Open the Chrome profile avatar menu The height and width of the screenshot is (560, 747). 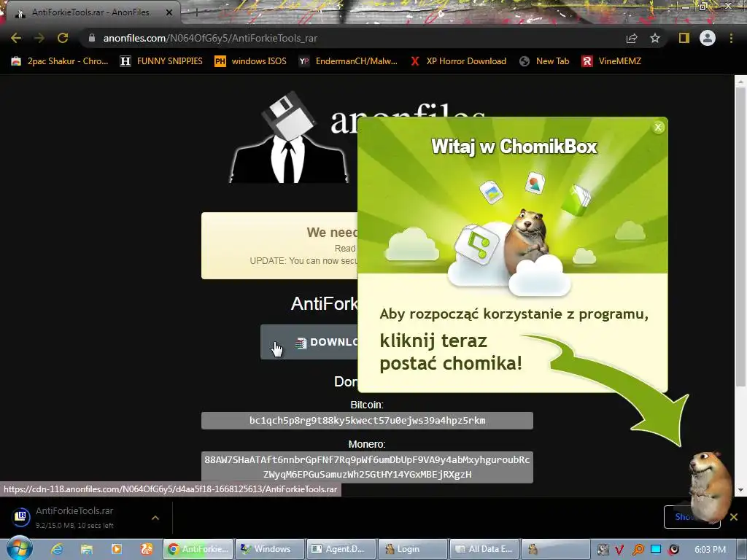pyautogui.click(x=708, y=38)
